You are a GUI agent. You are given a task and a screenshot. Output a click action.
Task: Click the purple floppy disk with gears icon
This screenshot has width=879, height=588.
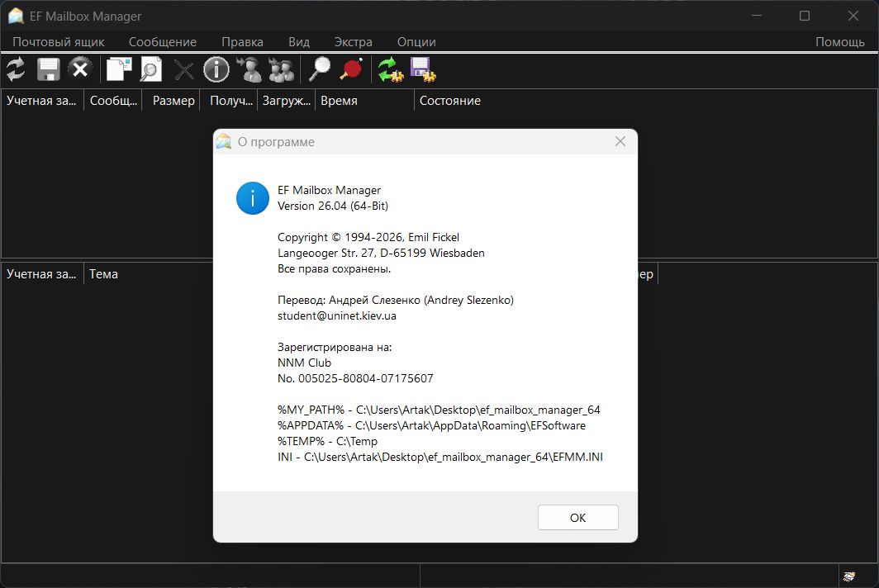click(x=423, y=69)
